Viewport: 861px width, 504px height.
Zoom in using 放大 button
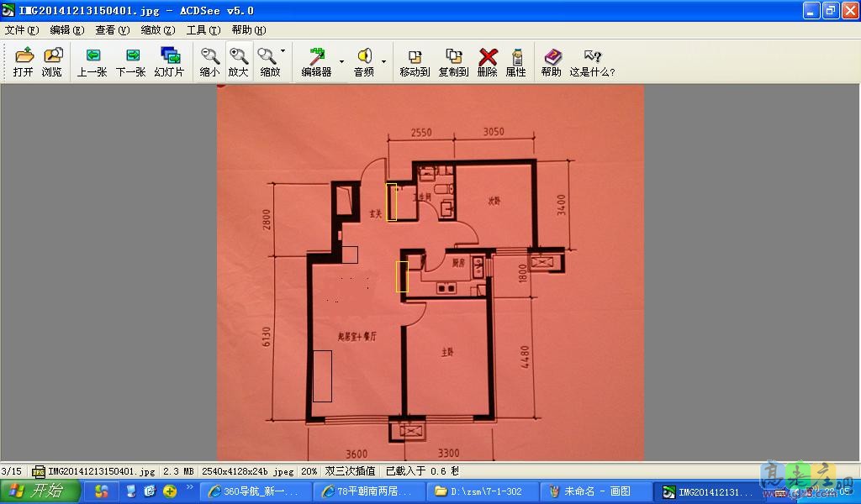[x=239, y=62]
